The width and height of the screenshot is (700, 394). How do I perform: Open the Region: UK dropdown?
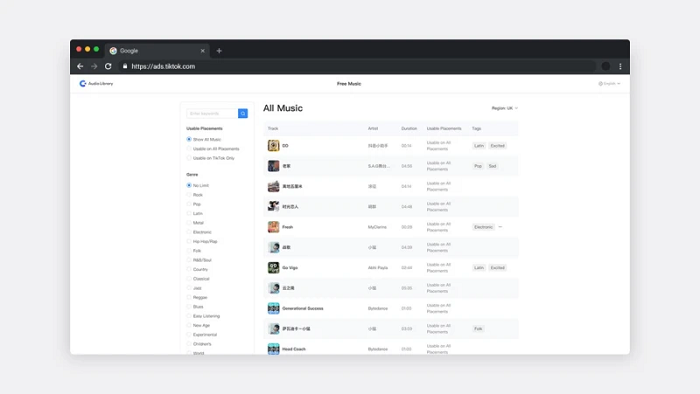504,108
